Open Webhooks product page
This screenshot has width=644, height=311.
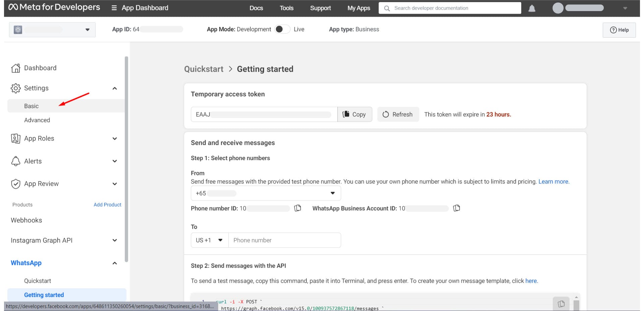(x=26, y=220)
